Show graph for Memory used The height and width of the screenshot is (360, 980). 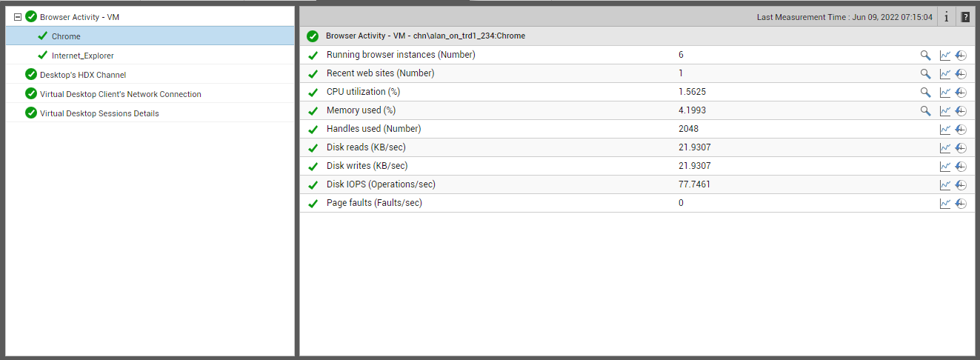945,110
